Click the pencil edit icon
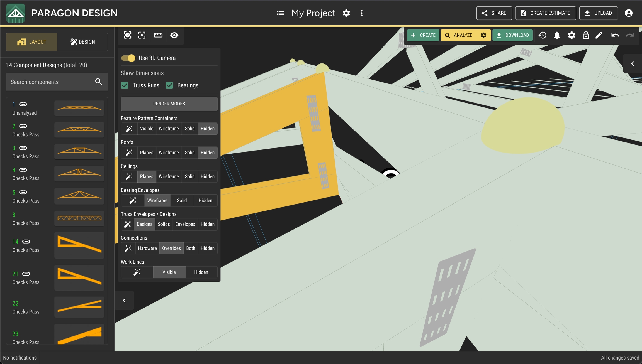Screen dimensions: 642x364 pos(599,35)
